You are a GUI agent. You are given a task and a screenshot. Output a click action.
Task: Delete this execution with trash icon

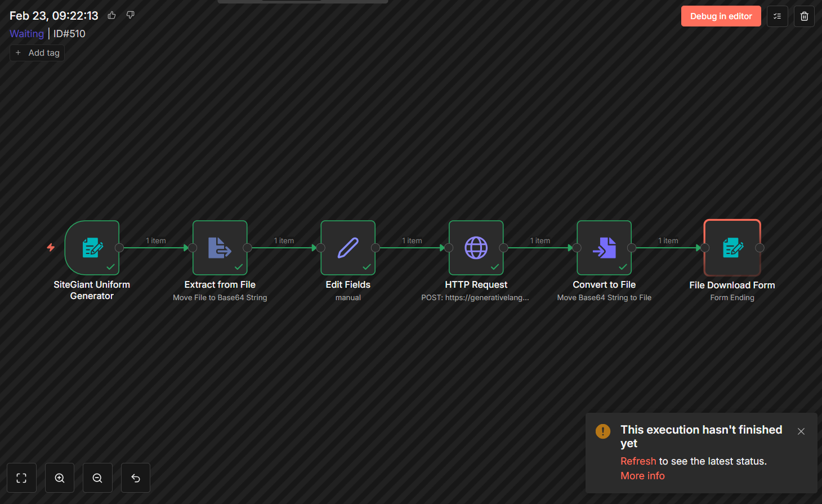click(x=804, y=16)
